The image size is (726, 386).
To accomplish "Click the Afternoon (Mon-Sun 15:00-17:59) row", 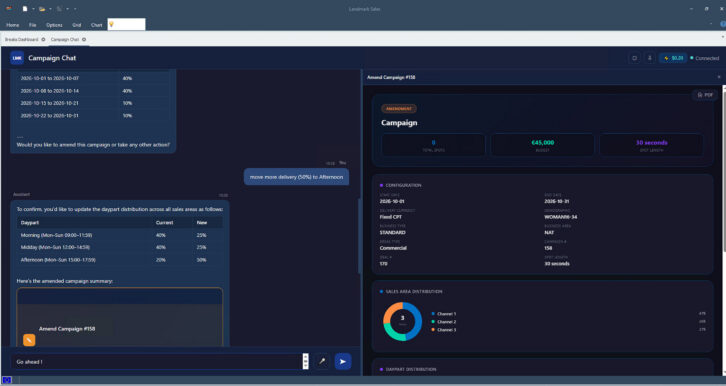I will tap(119, 260).
